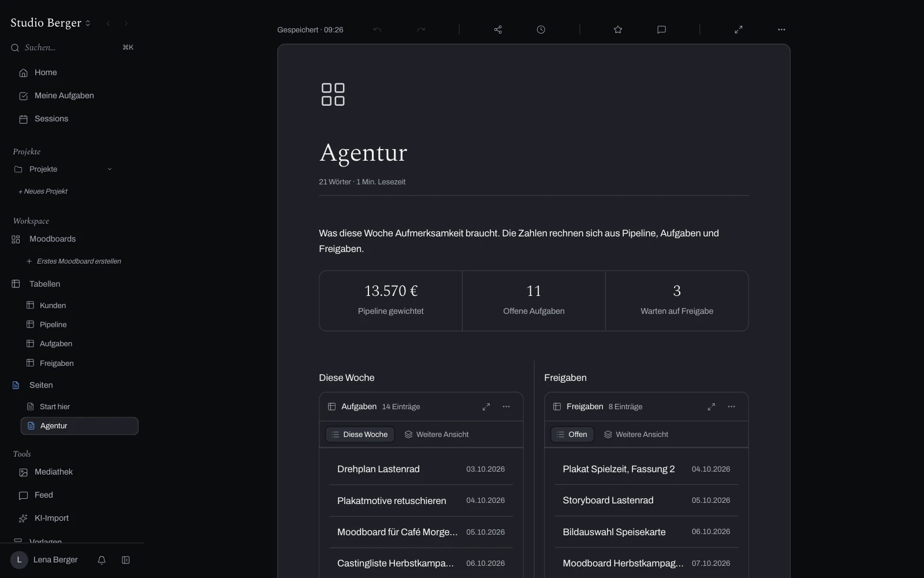
Task: Expand page to full width
Action: pos(739,29)
